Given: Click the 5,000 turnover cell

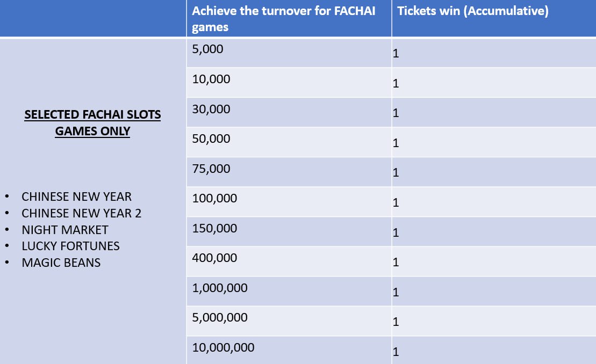Looking at the screenshot, I should [x=289, y=53].
